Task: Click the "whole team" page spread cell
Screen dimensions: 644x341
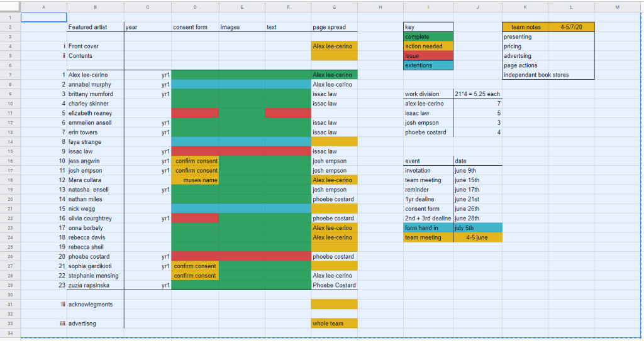Action: (334, 323)
